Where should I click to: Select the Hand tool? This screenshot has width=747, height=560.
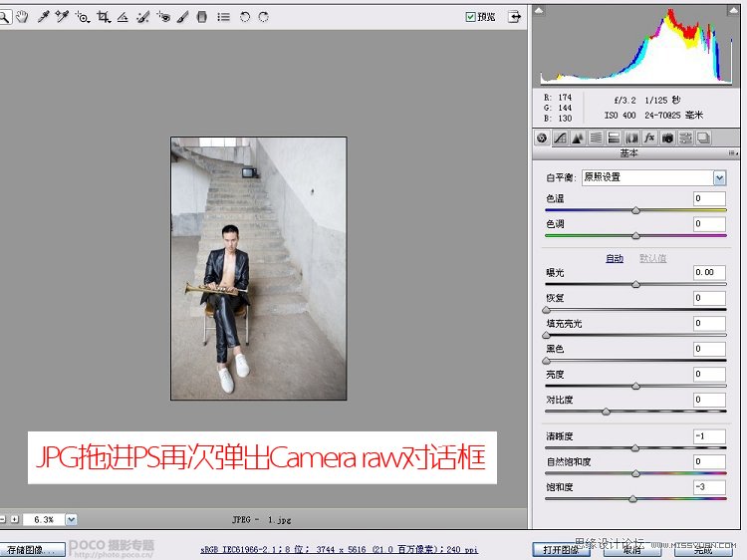(22, 17)
